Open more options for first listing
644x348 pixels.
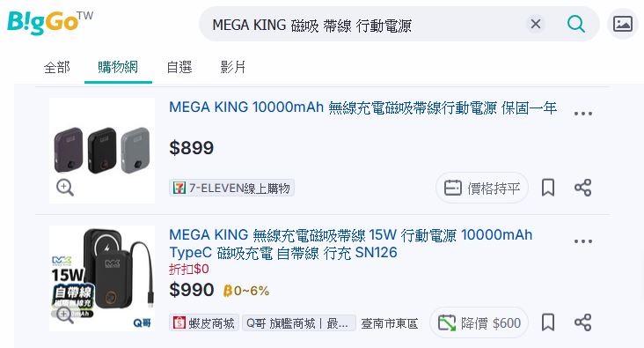582,113
